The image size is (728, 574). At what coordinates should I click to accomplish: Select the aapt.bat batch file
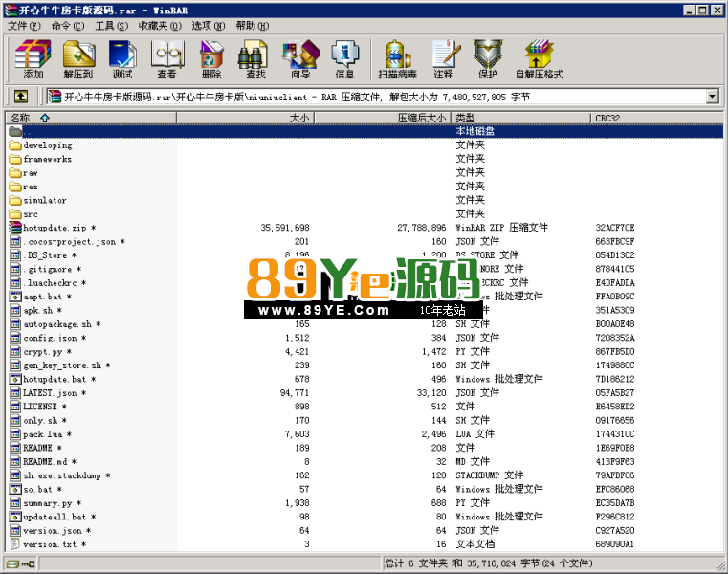pyautogui.click(x=40, y=297)
